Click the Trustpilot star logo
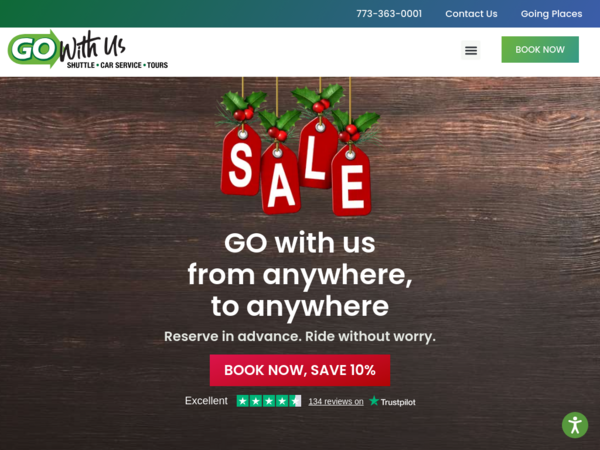This screenshot has width=600, height=450. pyautogui.click(x=374, y=401)
